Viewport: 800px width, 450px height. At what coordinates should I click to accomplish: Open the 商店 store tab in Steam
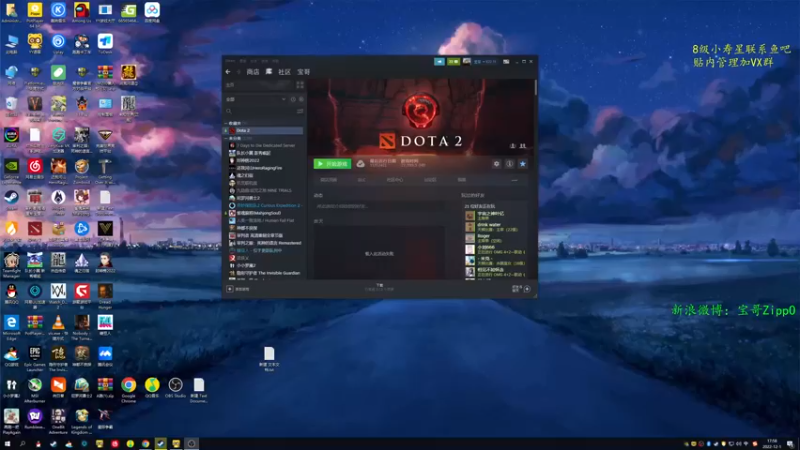click(x=253, y=72)
